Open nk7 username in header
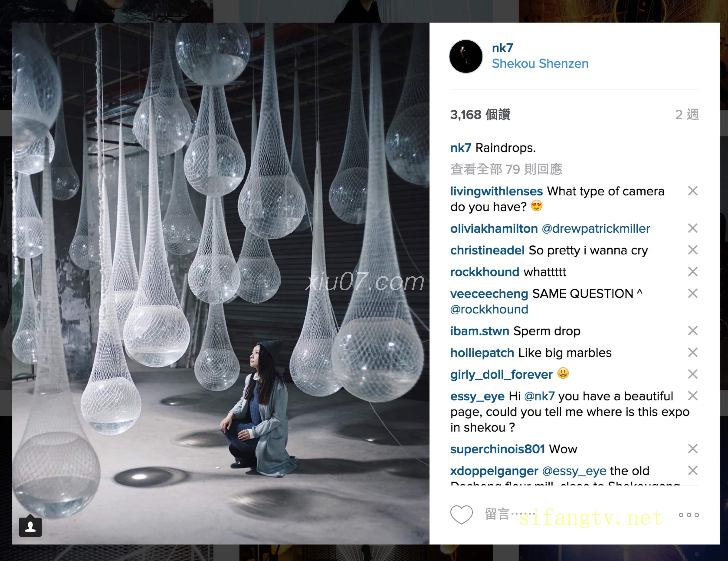 (502, 48)
